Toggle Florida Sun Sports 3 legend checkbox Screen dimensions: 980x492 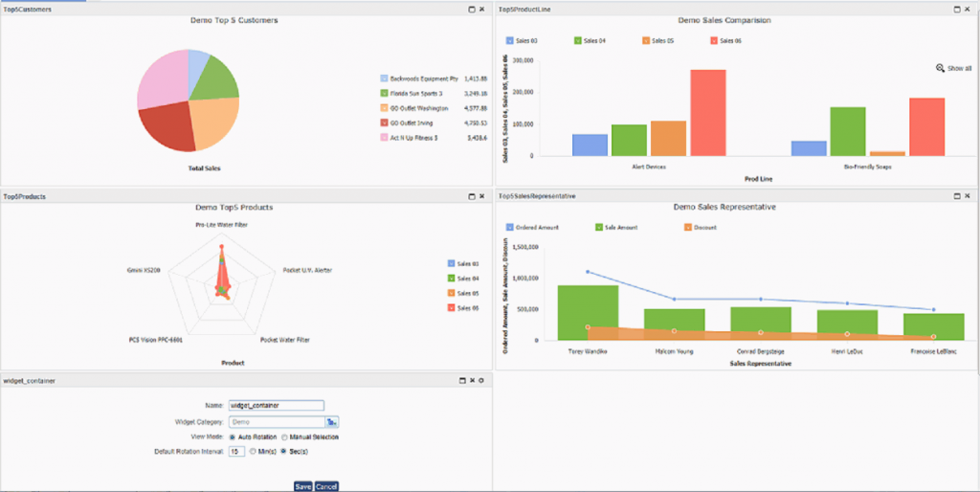(x=384, y=93)
